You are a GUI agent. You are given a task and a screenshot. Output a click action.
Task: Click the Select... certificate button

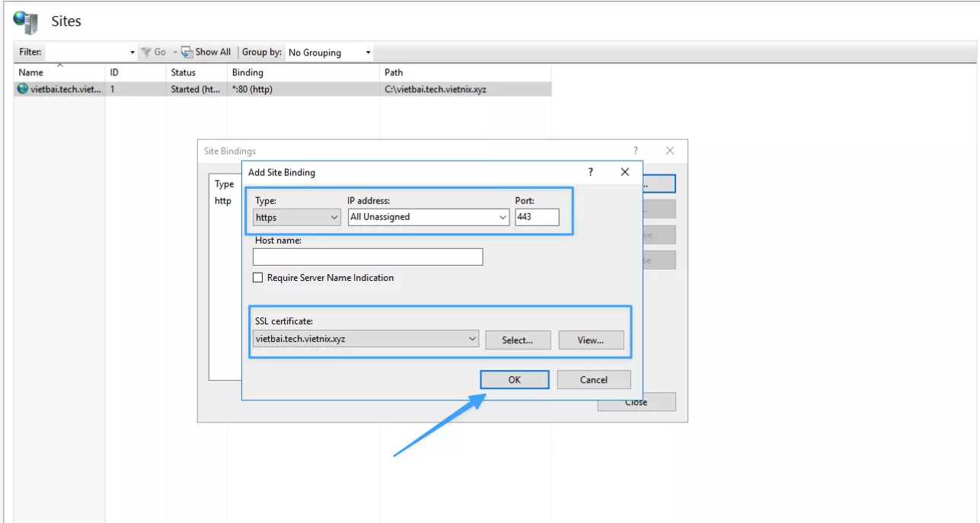pyautogui.click(x=517, y=340)
